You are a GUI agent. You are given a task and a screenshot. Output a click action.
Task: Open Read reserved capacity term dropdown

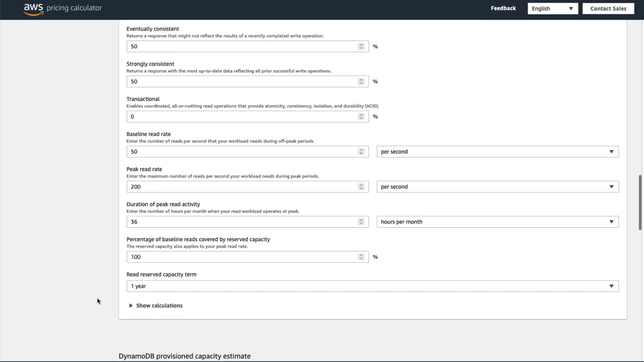click(x=372, y=286)
